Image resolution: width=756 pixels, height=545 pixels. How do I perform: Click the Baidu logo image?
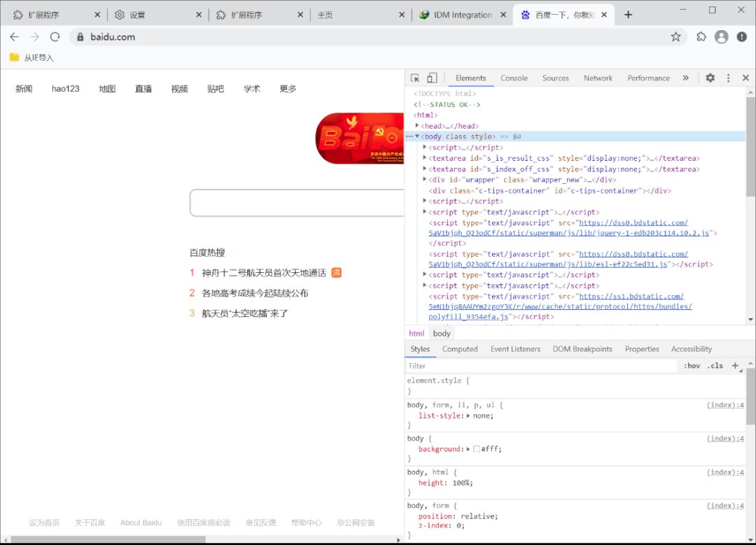360,139
